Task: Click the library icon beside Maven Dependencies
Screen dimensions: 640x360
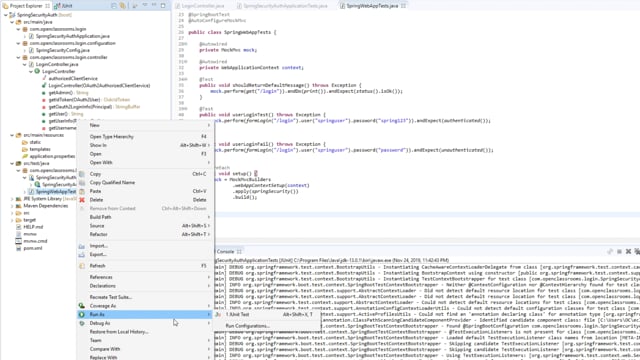Action: tap(18, 206)
